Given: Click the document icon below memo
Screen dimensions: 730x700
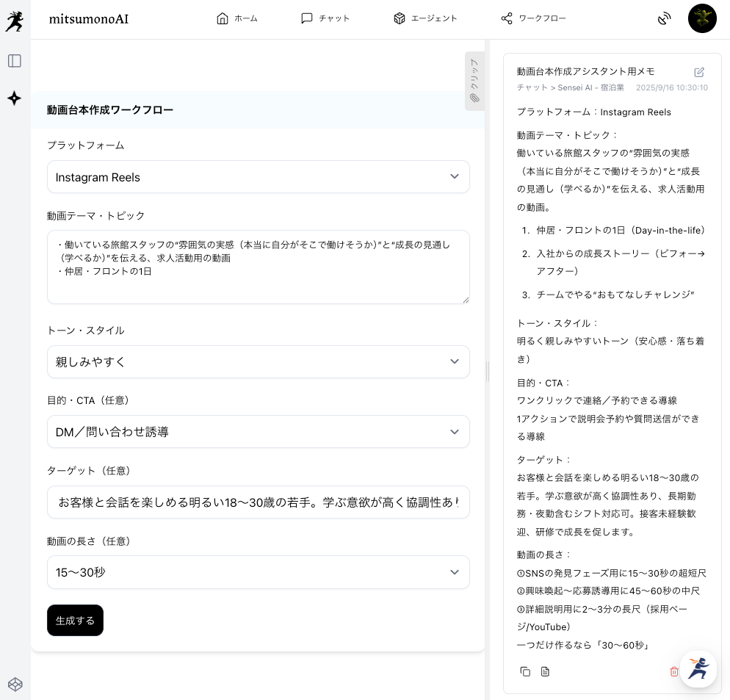Looking at the screenshot, I should (545, 671).
